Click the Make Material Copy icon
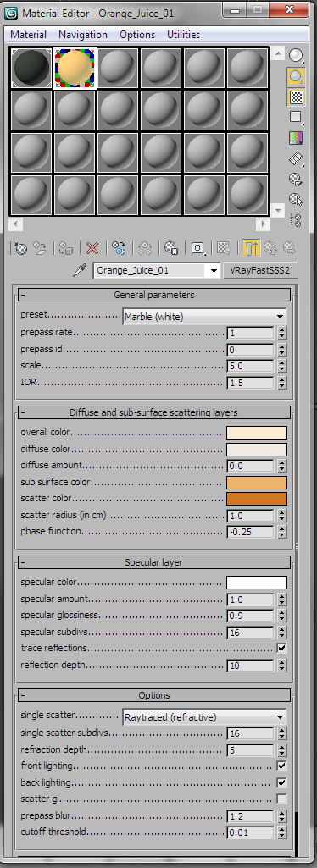This screenshot has width=317, height=868. pyautogui.click(x=119, y=248)
